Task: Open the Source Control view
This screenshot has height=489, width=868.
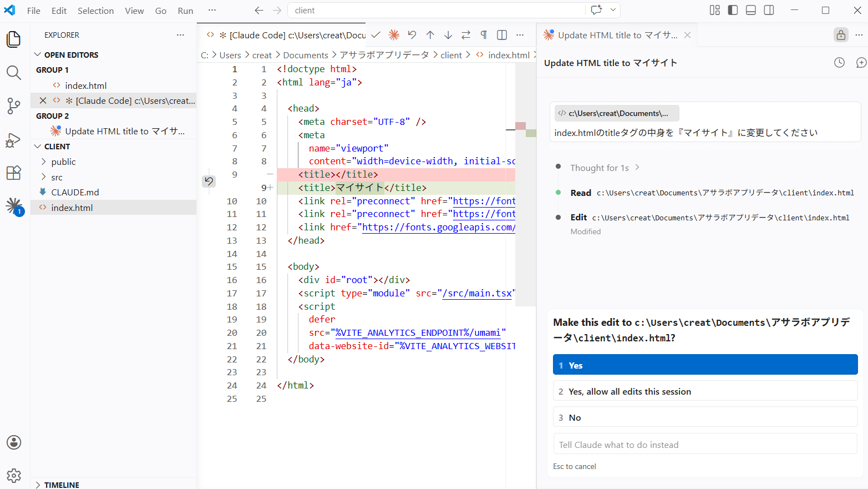Action: coord(13,106)
